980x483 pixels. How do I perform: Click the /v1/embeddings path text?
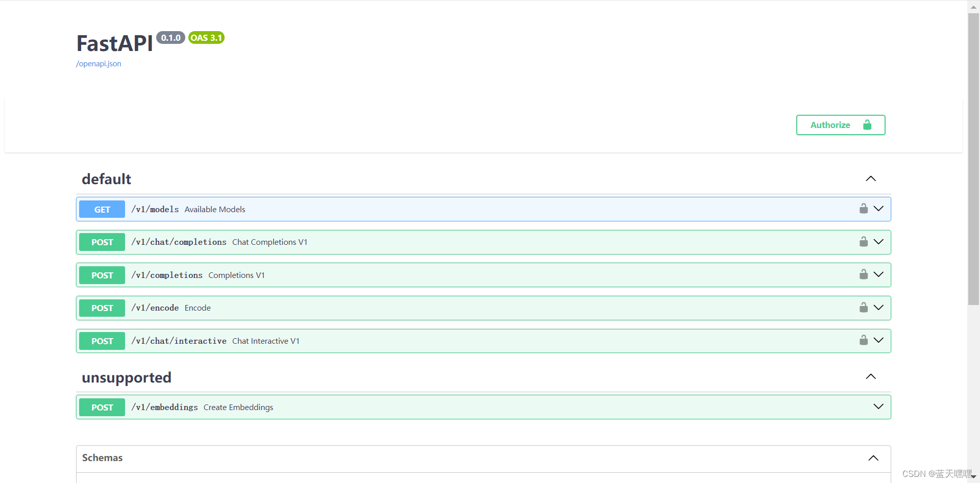click(x=164, y=408)
